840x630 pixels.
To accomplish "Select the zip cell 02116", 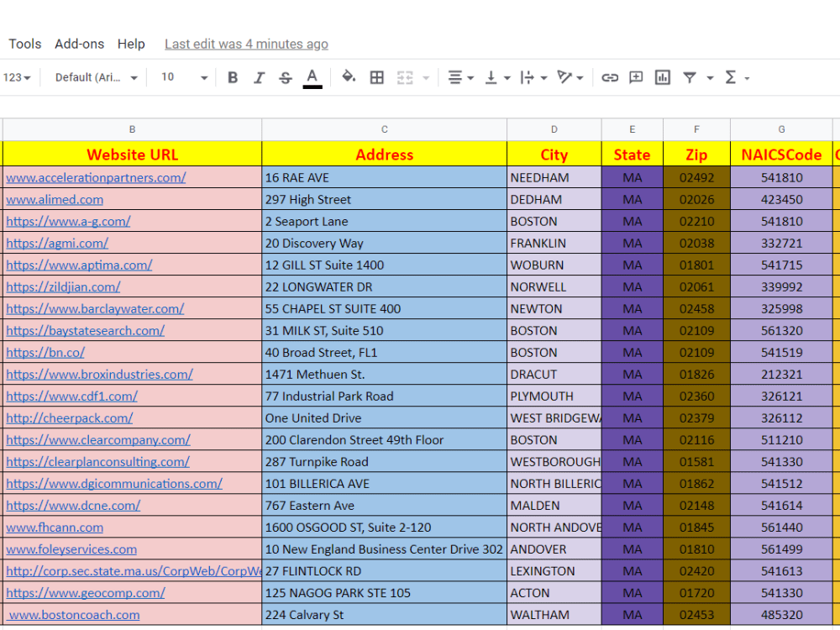I will click(x=696, y=440).
